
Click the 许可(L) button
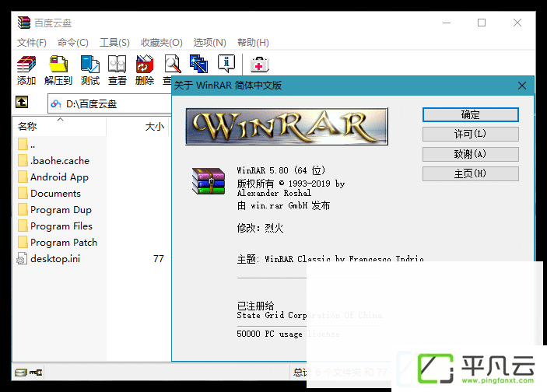470,134
